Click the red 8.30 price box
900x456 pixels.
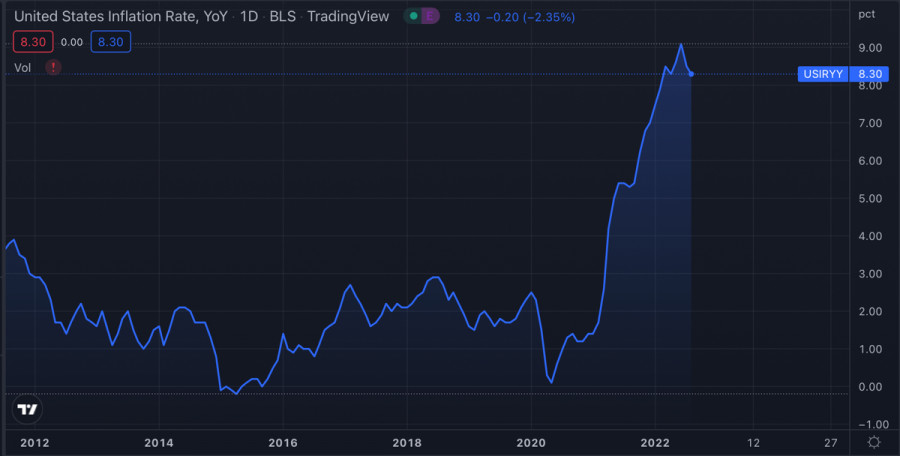[33, 42]
